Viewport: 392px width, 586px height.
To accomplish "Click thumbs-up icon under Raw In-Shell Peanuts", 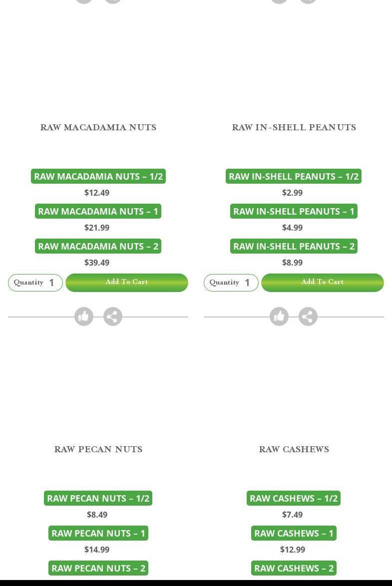I will (x=279, y=316).
